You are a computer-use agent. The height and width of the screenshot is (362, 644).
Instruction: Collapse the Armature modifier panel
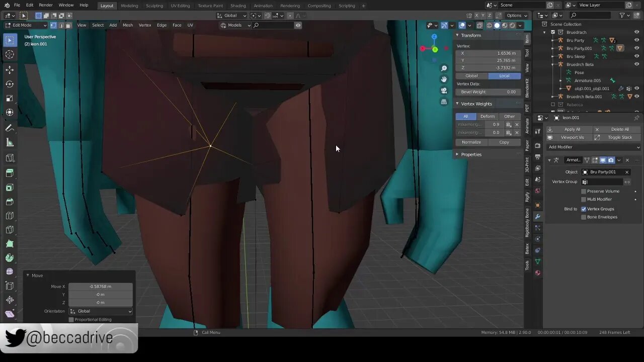click(549, 160)
